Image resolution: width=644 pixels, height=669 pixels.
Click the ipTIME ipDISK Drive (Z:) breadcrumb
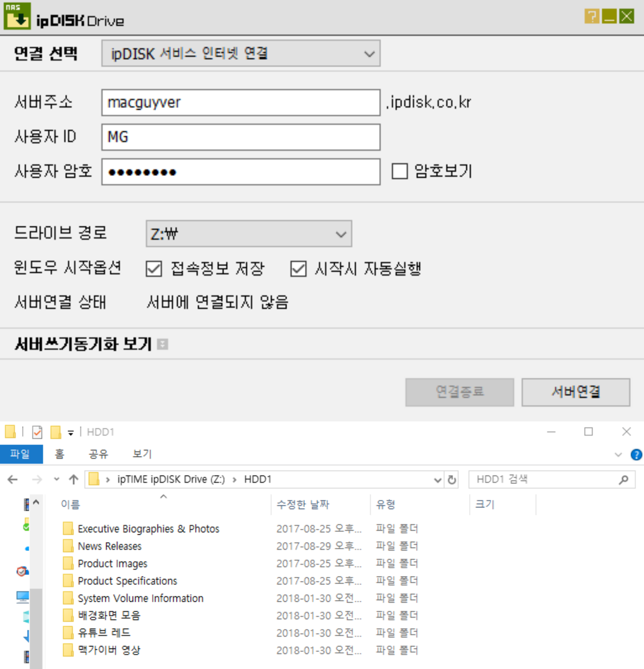(x=171, y=480)
